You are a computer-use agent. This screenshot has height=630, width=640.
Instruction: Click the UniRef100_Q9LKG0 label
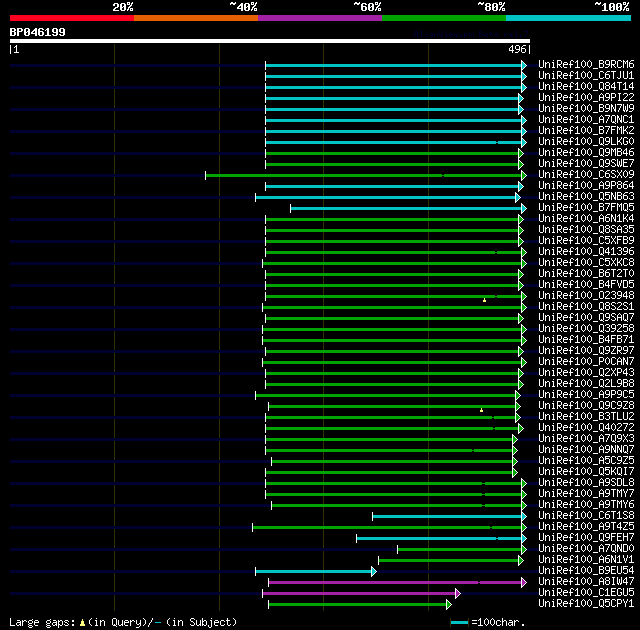(586, 142)
